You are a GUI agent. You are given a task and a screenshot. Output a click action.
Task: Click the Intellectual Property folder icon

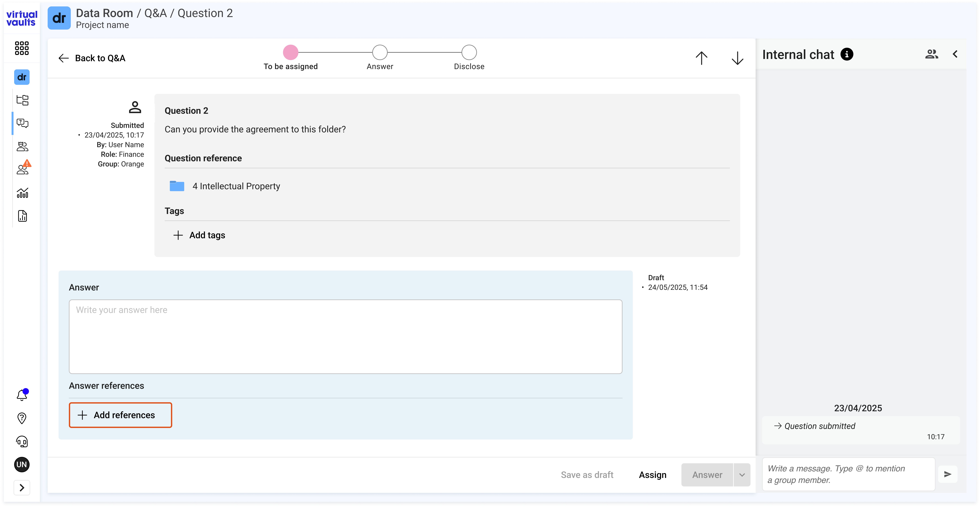tap(177, 186)
